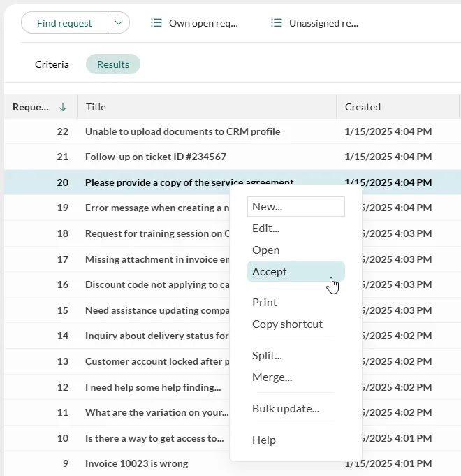The width and height of the screenshot is (461, 476).
Task: Click Help in the context menu
Action: coord(264,440)
